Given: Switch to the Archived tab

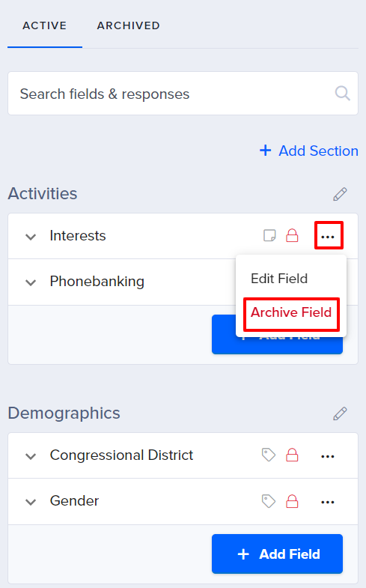Looking at the screenshot, I should pos(129,25).
